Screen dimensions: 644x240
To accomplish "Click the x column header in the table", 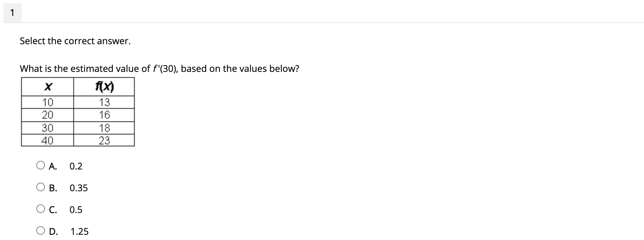I will (x=47, y=87).
